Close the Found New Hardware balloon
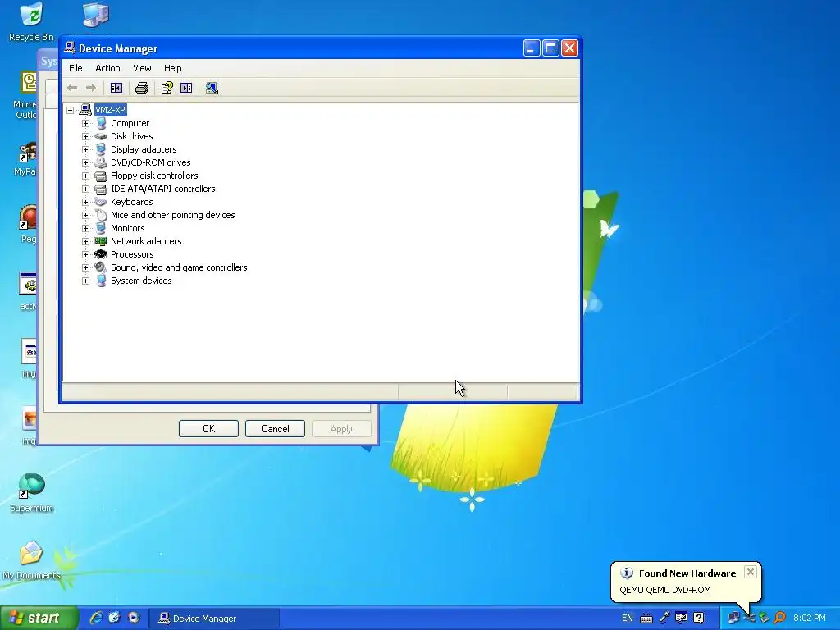The width and height of the screenshot is (840, 630). tap(751, 572)
